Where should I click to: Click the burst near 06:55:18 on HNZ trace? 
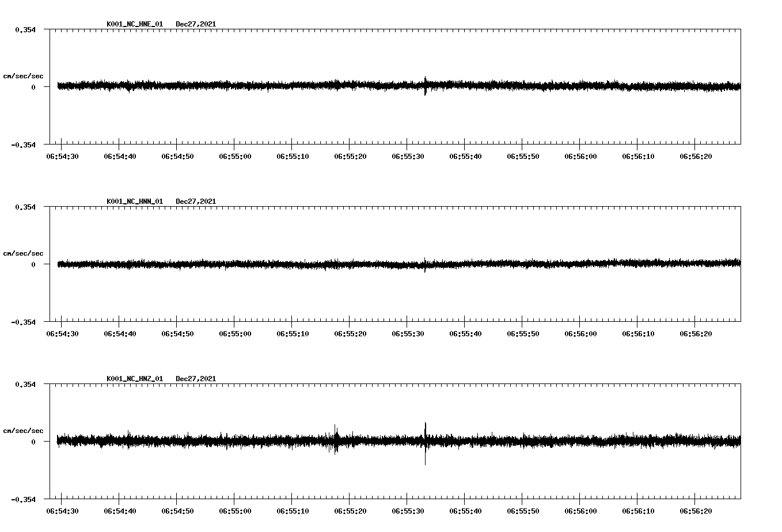pos(336,440)
